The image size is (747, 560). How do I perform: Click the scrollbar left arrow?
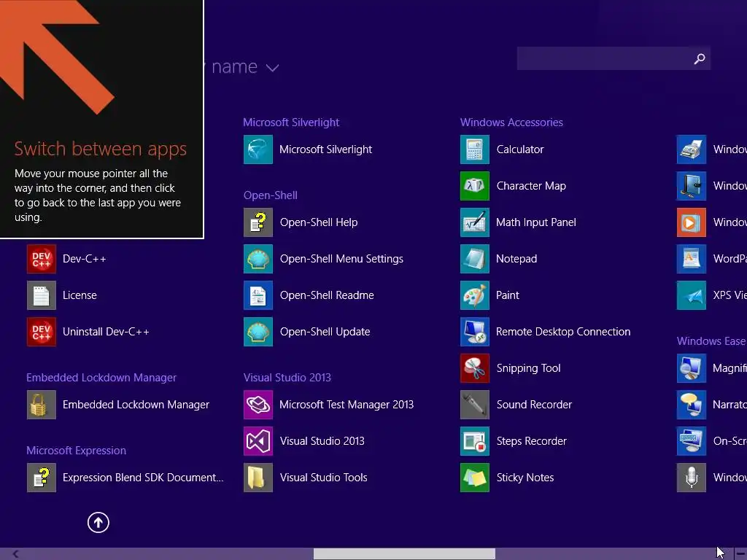(x=15, y=554)
